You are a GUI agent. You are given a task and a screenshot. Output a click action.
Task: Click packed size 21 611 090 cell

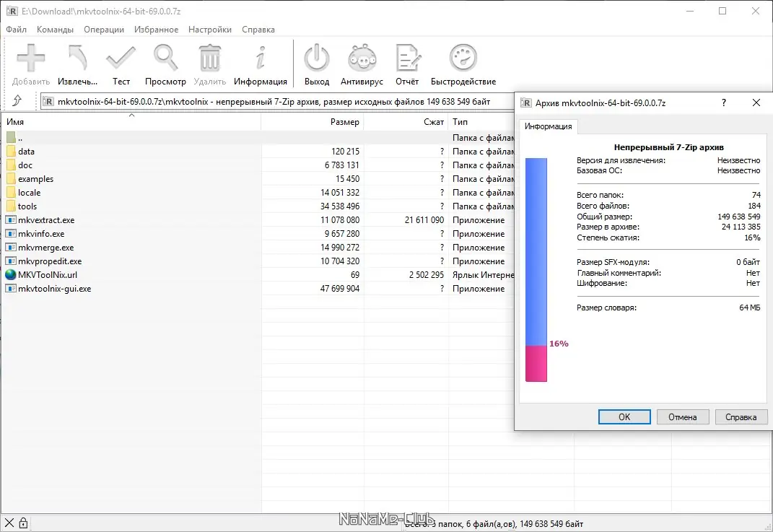point(424,220)
